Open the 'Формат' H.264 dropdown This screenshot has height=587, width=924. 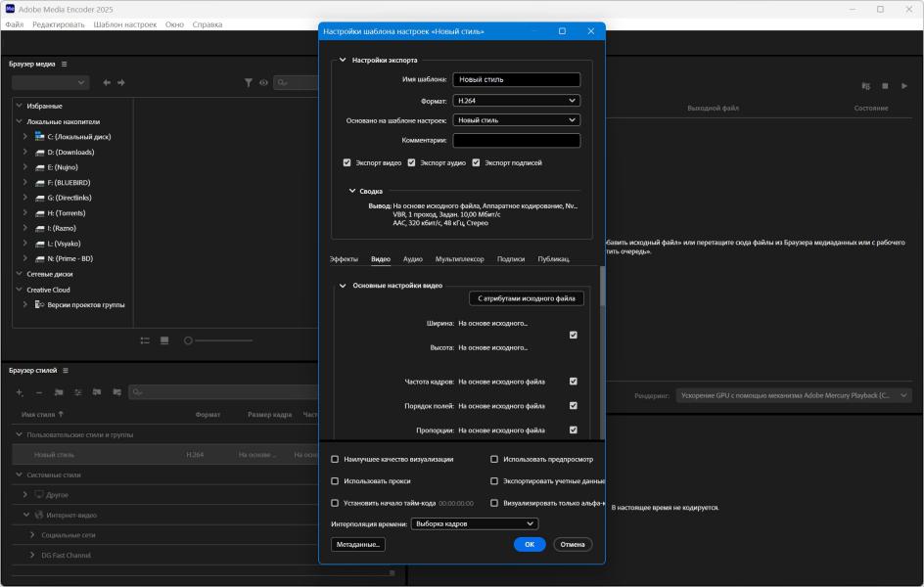(516, 101)
